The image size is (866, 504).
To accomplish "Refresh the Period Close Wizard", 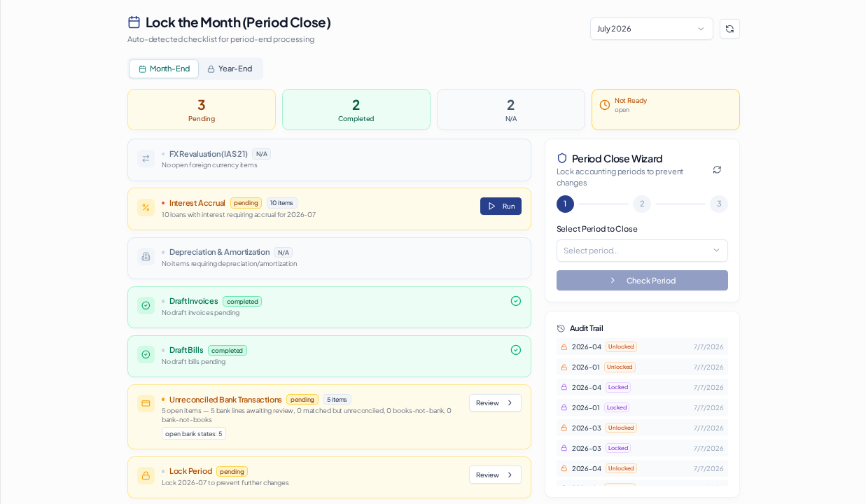I will point(717,169).
